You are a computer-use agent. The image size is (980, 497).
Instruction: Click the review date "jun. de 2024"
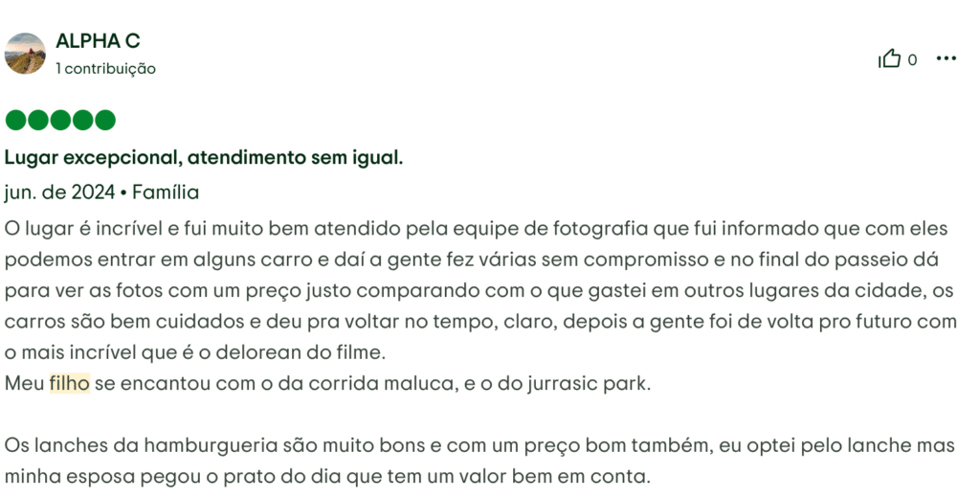59,192
